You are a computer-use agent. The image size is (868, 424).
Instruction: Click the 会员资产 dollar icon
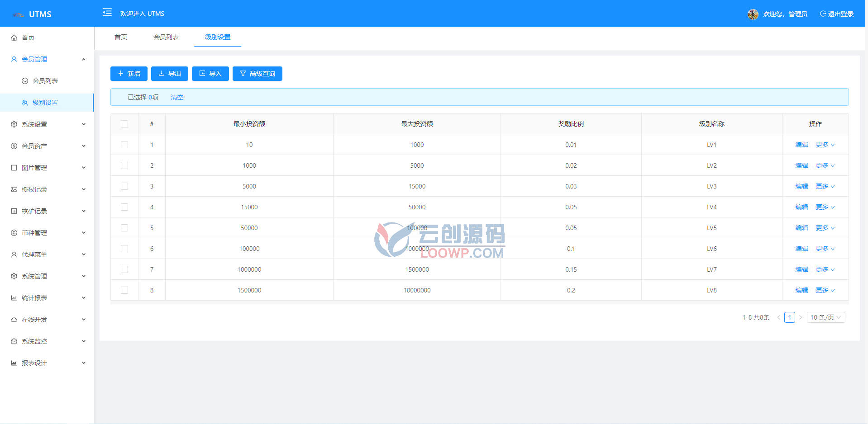(14, 146)
